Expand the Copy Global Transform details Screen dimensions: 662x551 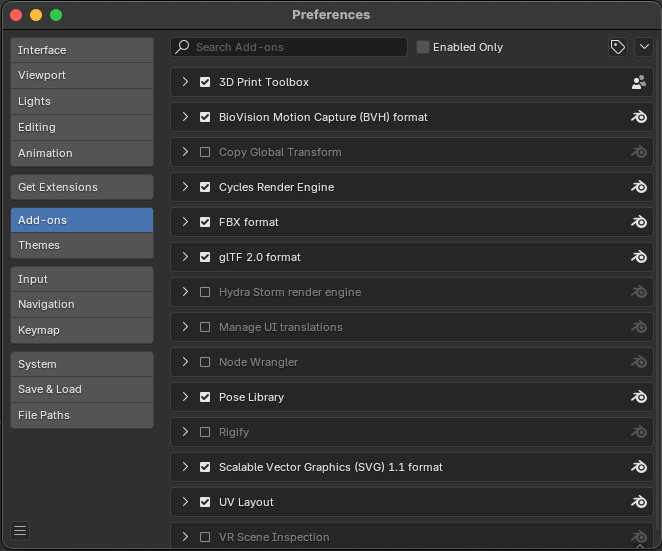[x=185, y=152]
